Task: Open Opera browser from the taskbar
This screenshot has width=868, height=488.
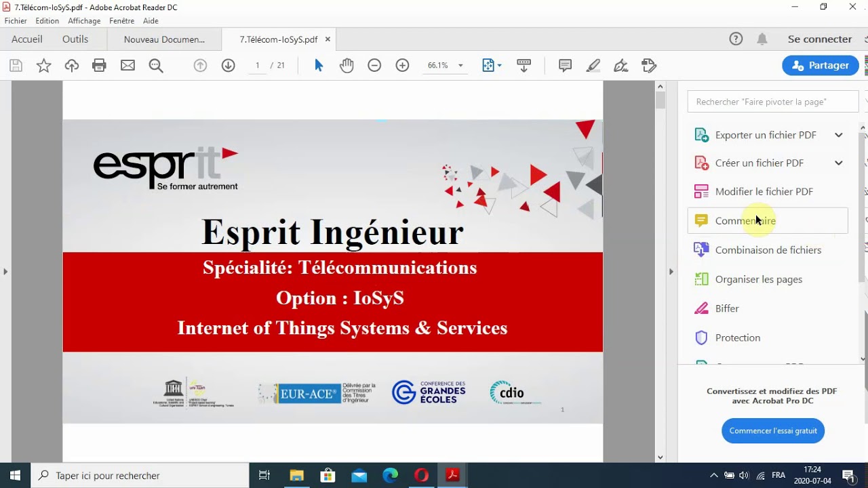Action: point(421,476)
